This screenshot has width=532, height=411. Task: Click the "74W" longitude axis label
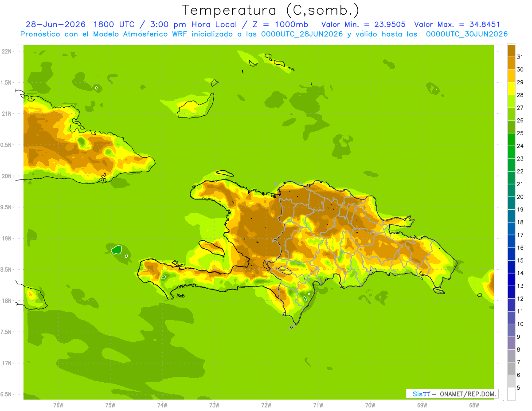click(162, 405)
